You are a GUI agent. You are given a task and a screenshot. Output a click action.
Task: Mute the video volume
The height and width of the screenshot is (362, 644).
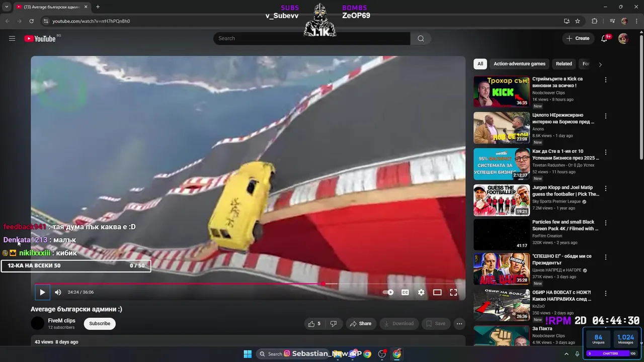click(58, 292)
